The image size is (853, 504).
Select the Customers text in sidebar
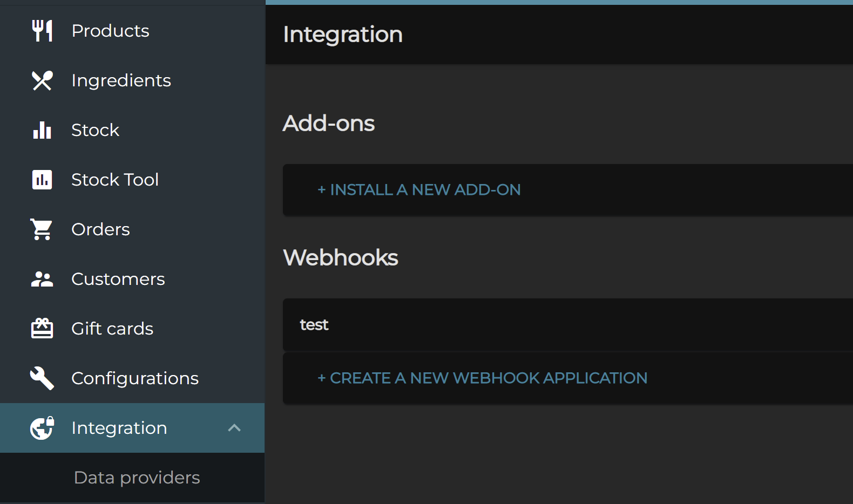(x=118, y=279)
